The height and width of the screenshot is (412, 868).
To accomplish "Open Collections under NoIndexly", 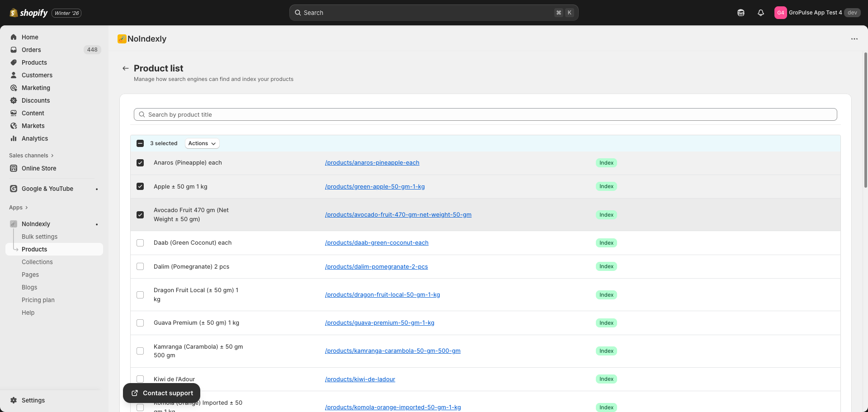I will click(37, 262).
